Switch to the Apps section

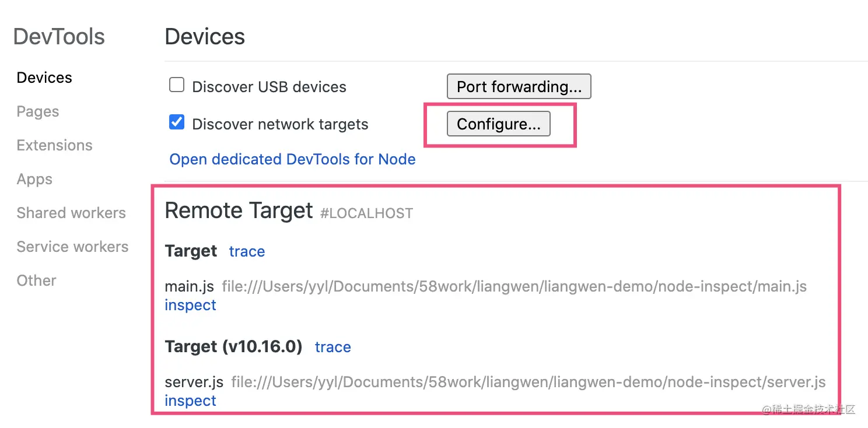click(34, 179)
